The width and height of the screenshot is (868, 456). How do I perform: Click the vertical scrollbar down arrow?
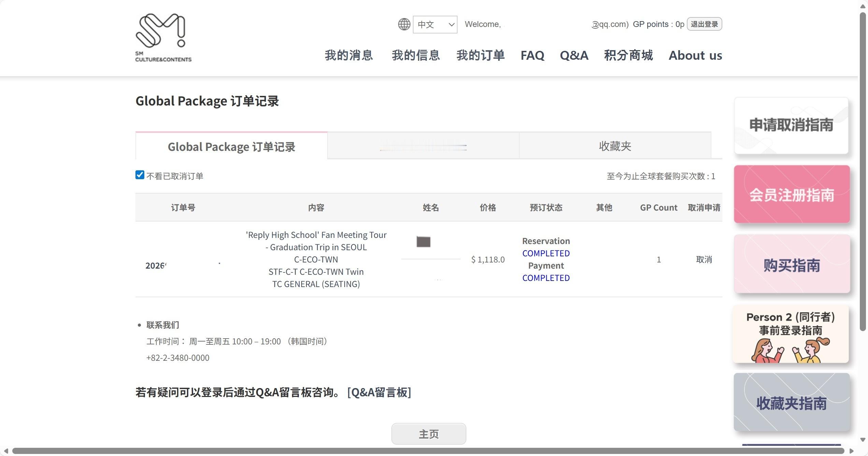(x=863, y=440)
